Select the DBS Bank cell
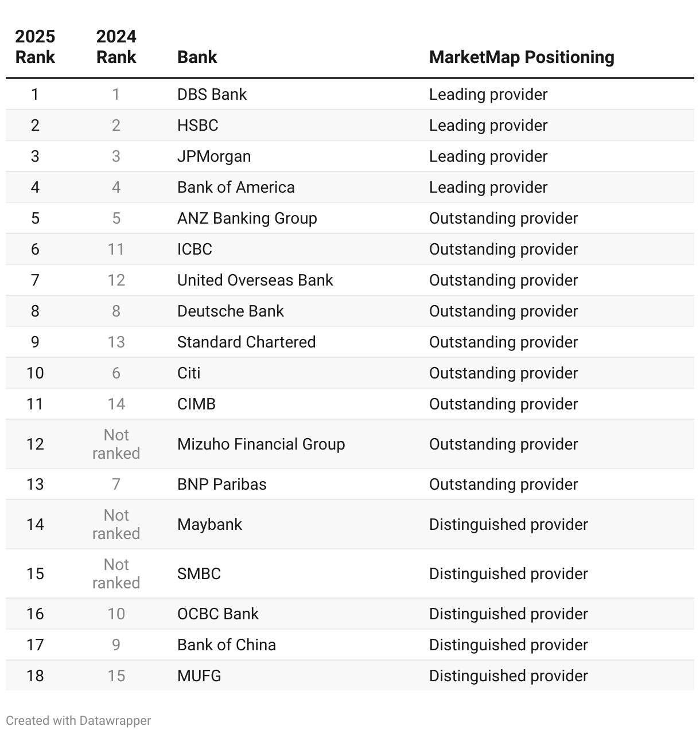700x734 pixels. [212, 95]
